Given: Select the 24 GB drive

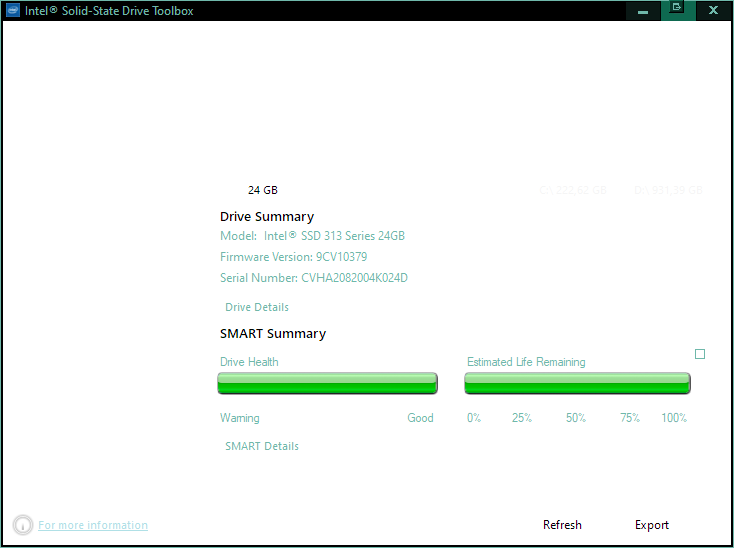Looking at the screenshot, I should click(x=262, y=190).
